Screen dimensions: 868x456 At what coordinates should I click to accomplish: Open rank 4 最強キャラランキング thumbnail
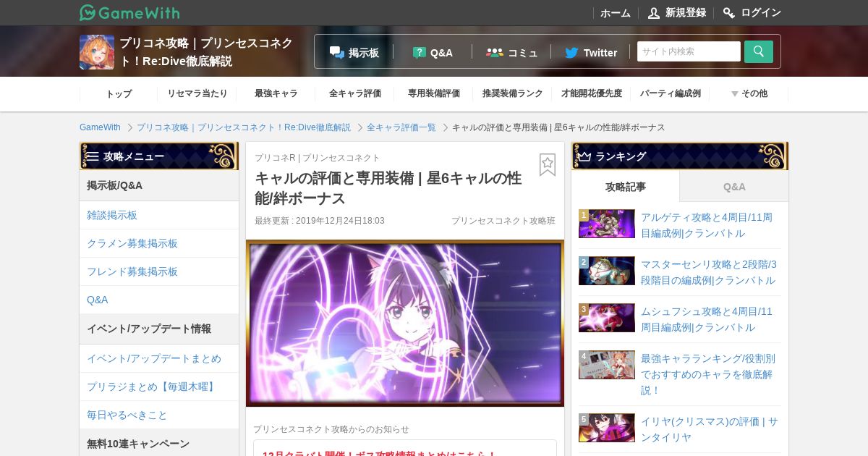tap(607, 365)
